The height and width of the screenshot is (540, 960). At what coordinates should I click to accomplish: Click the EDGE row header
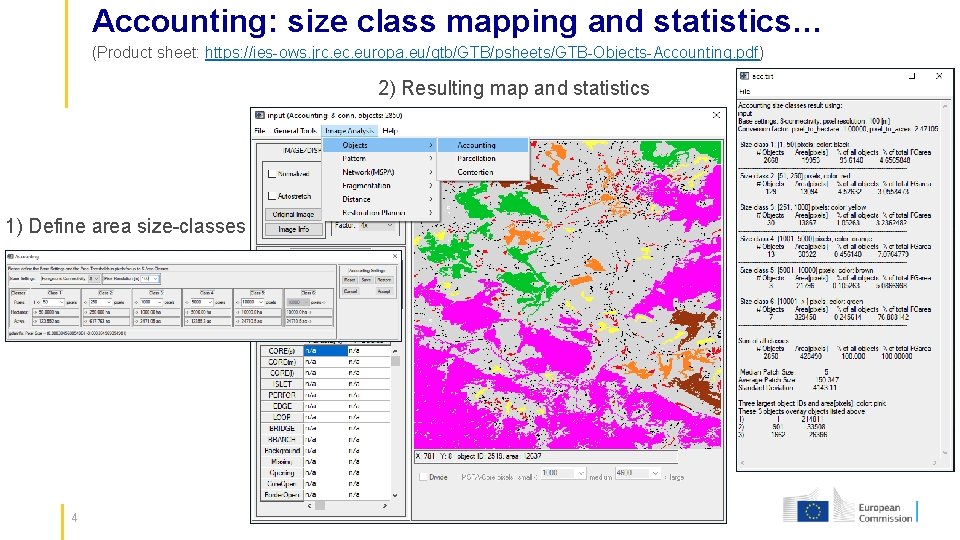coord(282,406)
